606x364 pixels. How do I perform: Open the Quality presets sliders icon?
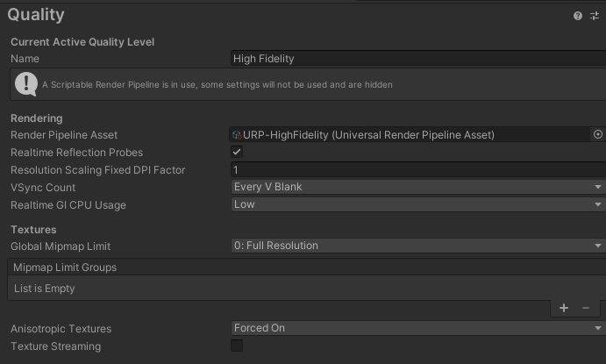(595, 16)
